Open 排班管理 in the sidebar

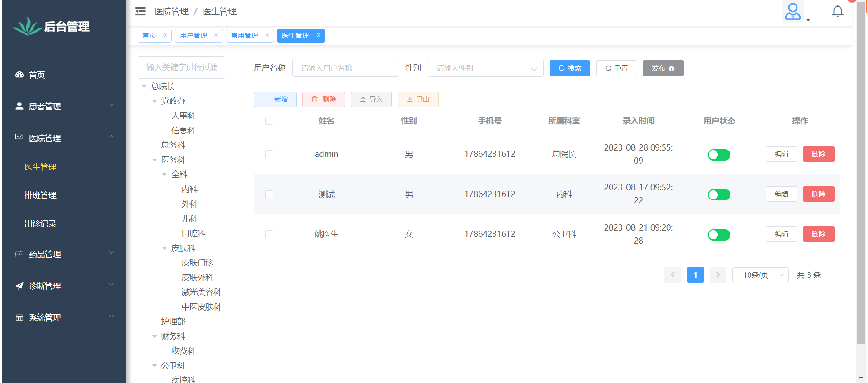click(40, 195)
